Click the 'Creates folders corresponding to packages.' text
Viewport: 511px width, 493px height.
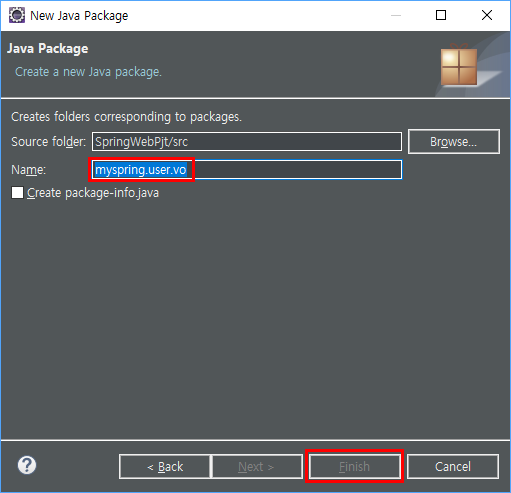126,117
